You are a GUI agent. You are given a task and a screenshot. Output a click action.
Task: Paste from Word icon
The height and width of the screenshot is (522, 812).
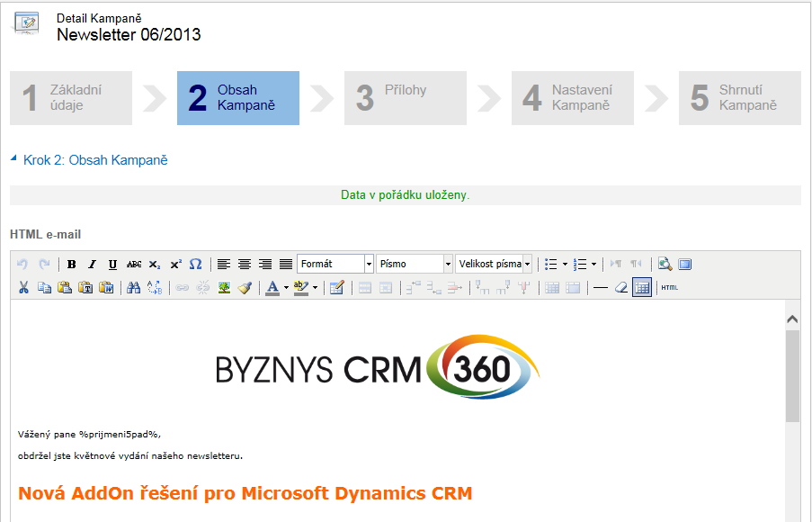click(106, 287)
